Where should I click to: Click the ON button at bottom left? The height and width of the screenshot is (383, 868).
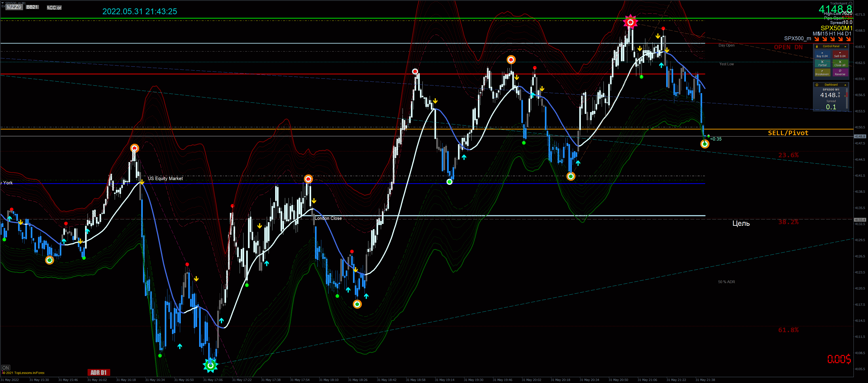pos(6,367)
